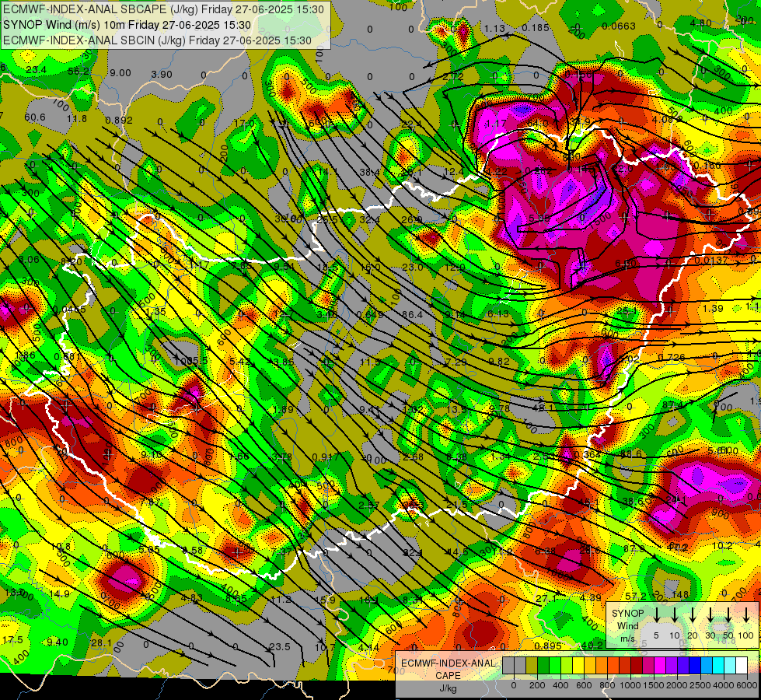Screen dimensions: 761x700
Task: Click the wind legend arrow labeled 30
Action: (710, 614)
